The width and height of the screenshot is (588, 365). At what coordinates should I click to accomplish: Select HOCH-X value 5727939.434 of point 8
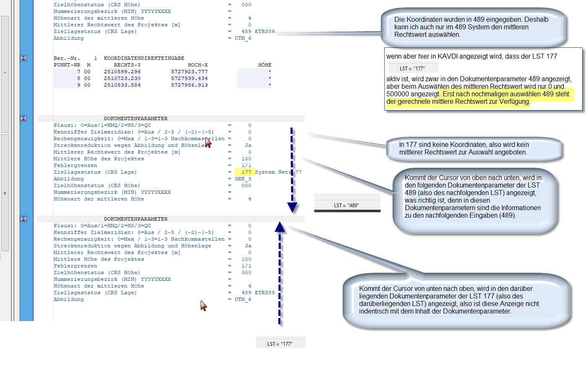(x=189, y=78)
